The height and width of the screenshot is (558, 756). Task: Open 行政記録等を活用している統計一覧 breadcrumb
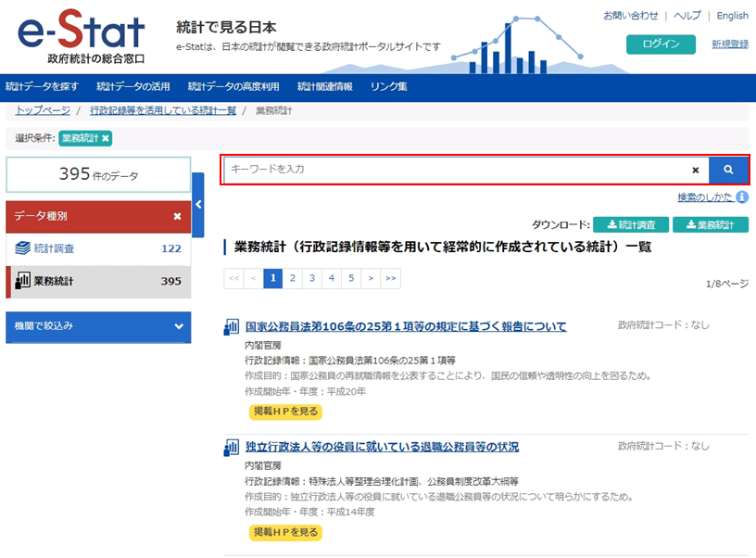pos(163,110)
